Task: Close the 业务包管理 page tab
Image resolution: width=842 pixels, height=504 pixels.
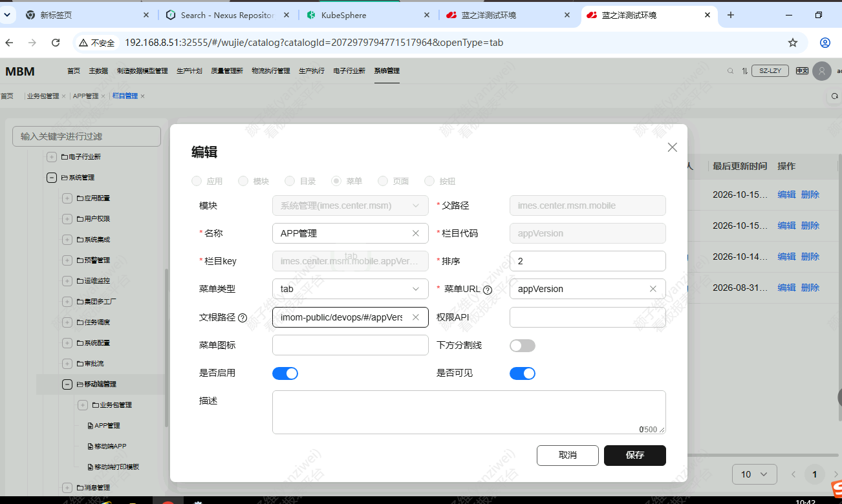Action: [x=64, y=96]
